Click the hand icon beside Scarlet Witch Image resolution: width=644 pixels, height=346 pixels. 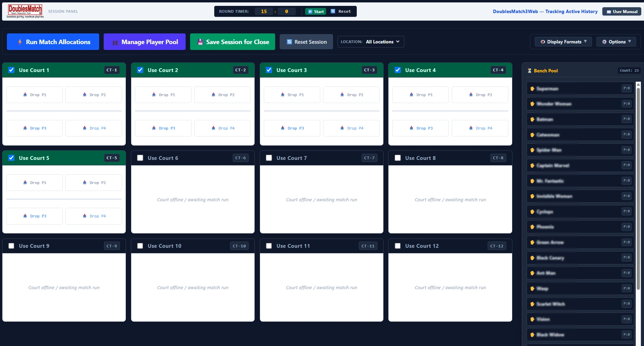pos(532,304)
